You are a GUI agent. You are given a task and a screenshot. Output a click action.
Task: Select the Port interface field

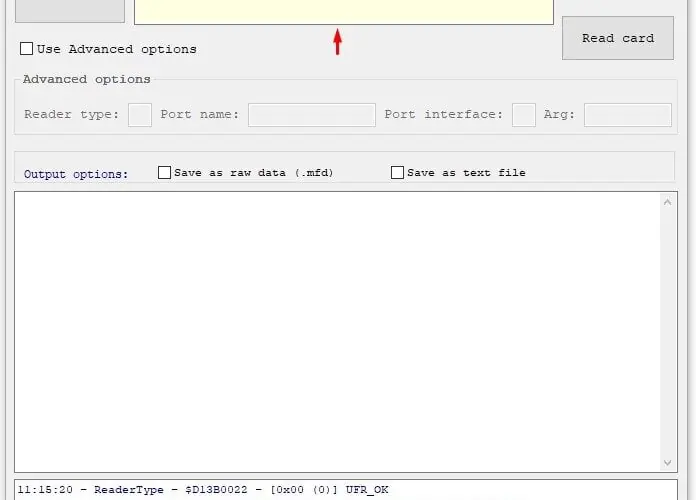click(x=524, y=115)
